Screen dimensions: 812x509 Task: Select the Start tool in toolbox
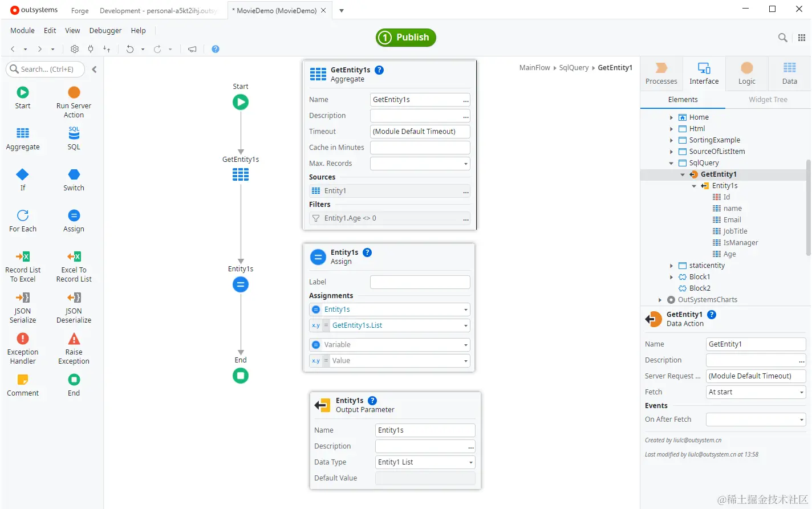(23, 98)
